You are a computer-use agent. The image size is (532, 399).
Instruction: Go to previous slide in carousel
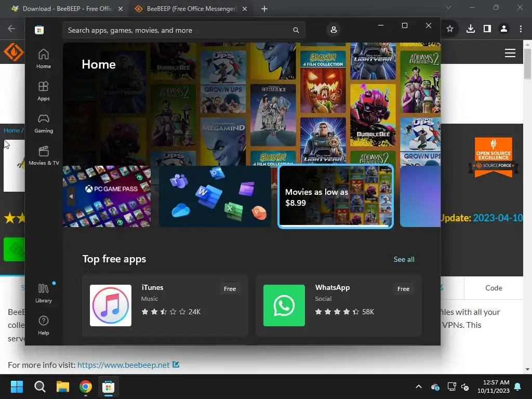[x=71, y=196]
